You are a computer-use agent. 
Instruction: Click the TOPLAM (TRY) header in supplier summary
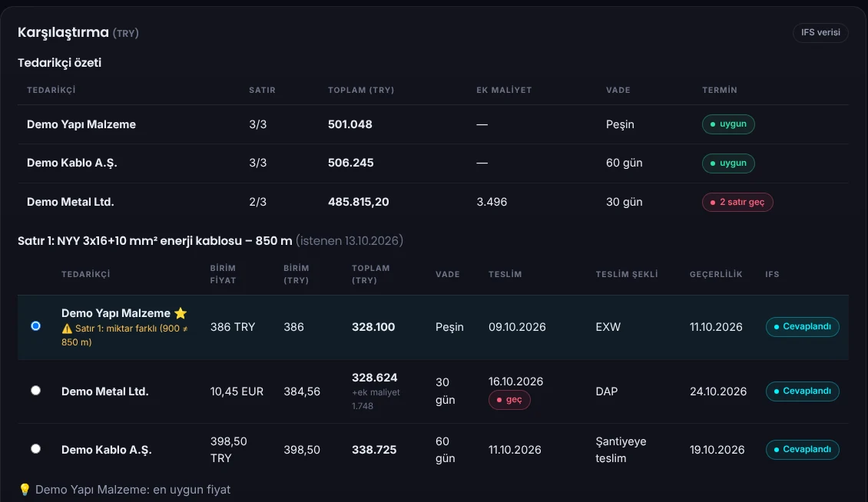pos(361,91)
